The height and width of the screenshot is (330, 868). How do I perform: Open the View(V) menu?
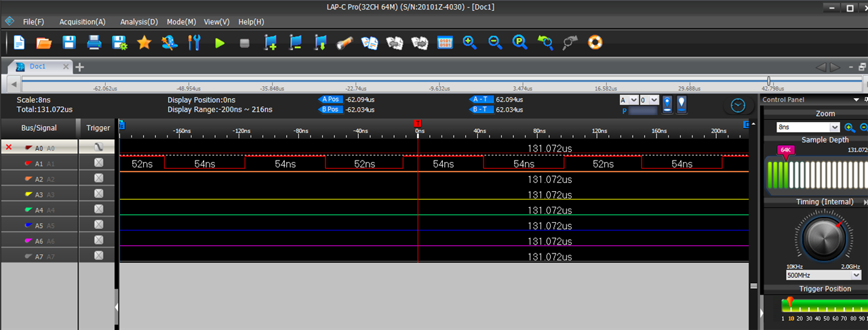pos(216,22)
